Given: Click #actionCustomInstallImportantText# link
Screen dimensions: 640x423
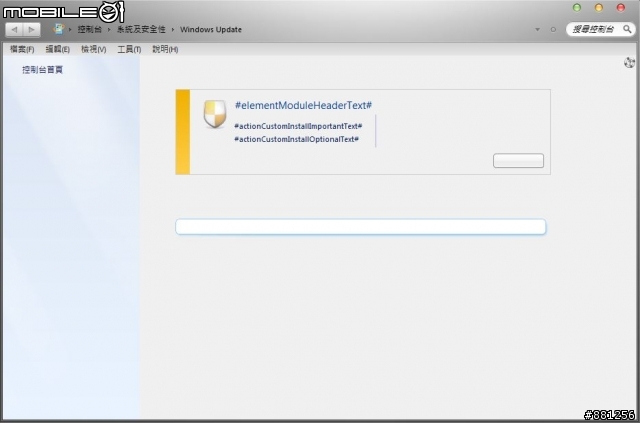Looking at the screenshot, I should pyautogui.click(x=298, y=126).
